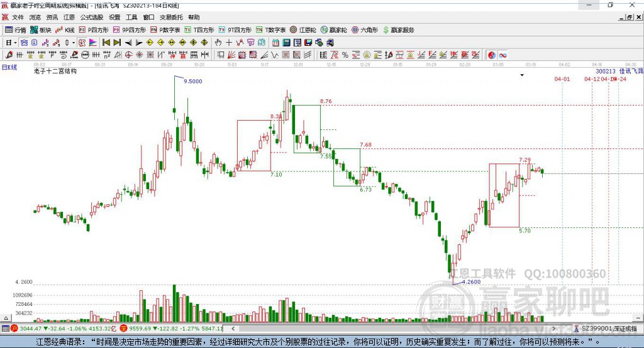Select the crosshair plus cursor tool
The width and height of the screenshot is (644, 348).
pyautogui.click(x=229, y=43)
